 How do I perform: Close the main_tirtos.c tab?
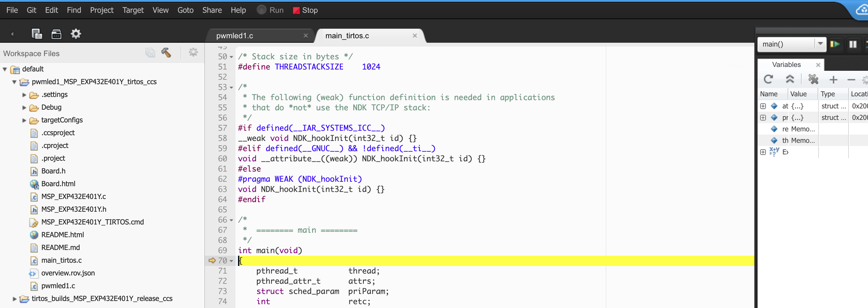tap(415, 36)
